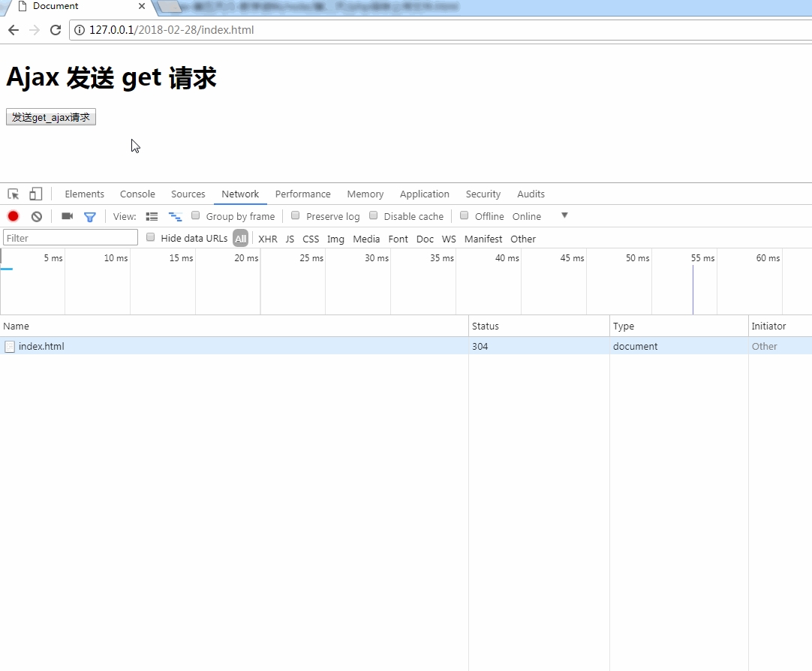Toggle the waterfall overview icon
This screenshot has width=812, height=671.
[175, 216]
